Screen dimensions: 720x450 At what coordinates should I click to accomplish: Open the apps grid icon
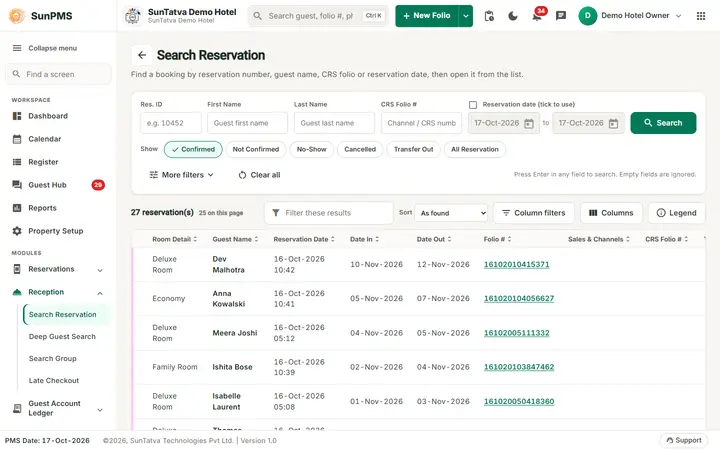[701, 16]
